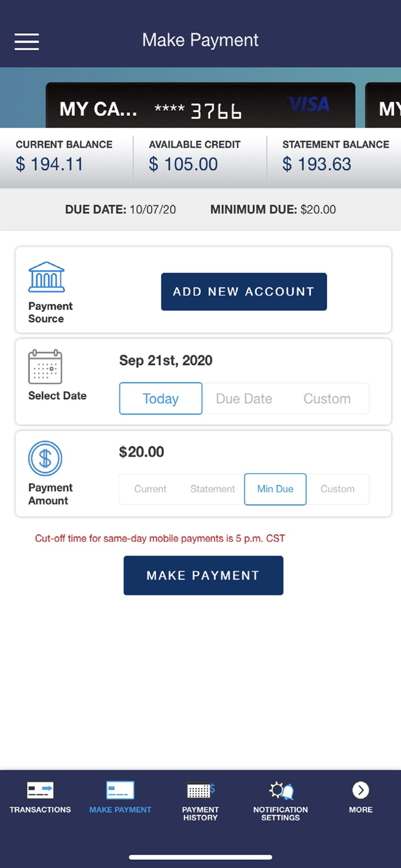401x868 pixels.
Task: Select Custom payment date option
Action: pyautogui.click(x=326, y=399)
